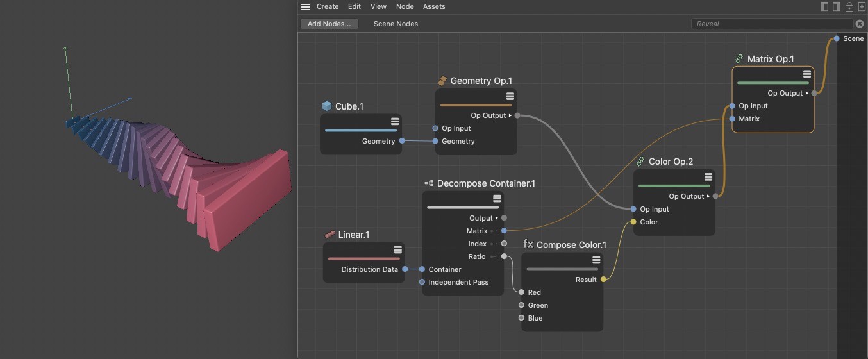Open the Color Op.2 node menu icon
868x359 pixels.
tap(708, 177)
